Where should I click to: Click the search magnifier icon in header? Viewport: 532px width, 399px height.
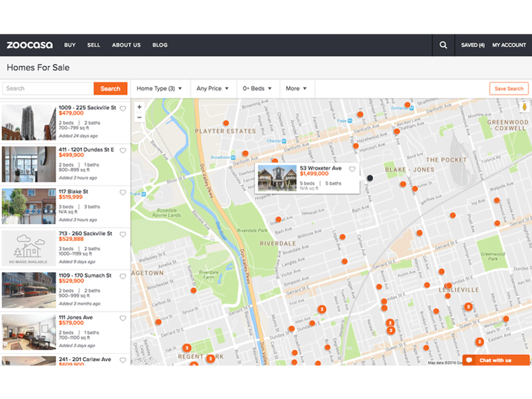[x=443, y=45]
